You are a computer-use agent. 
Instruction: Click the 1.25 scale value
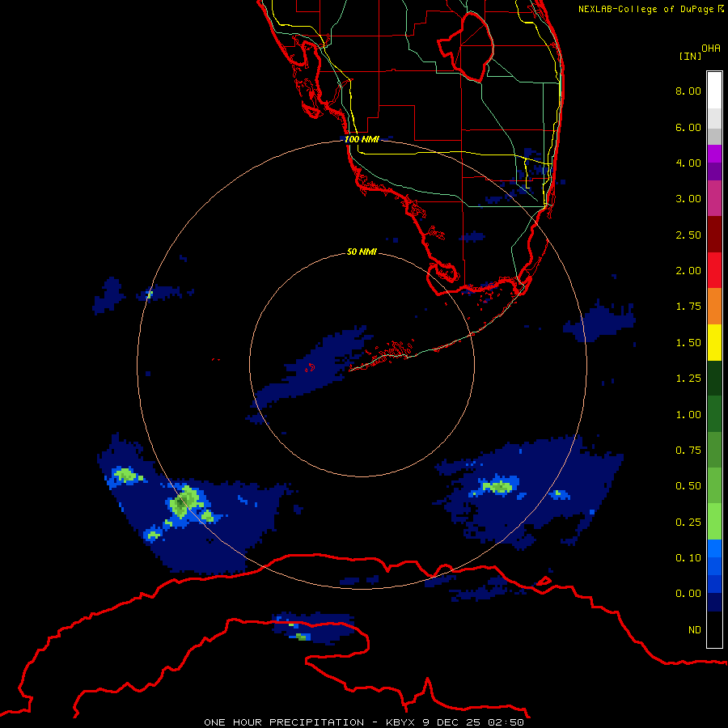click(688, 379)
